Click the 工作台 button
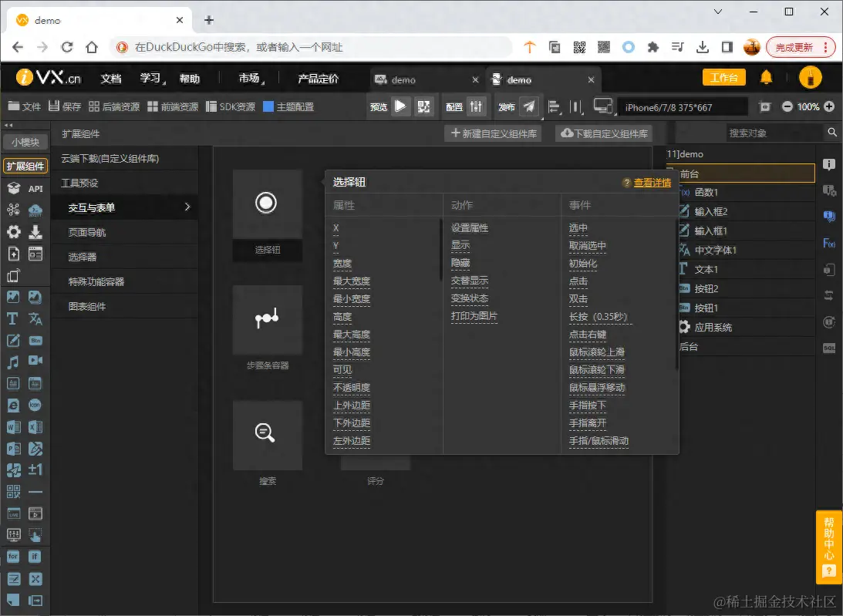843x616 pixels. click(x=724, y=77)
